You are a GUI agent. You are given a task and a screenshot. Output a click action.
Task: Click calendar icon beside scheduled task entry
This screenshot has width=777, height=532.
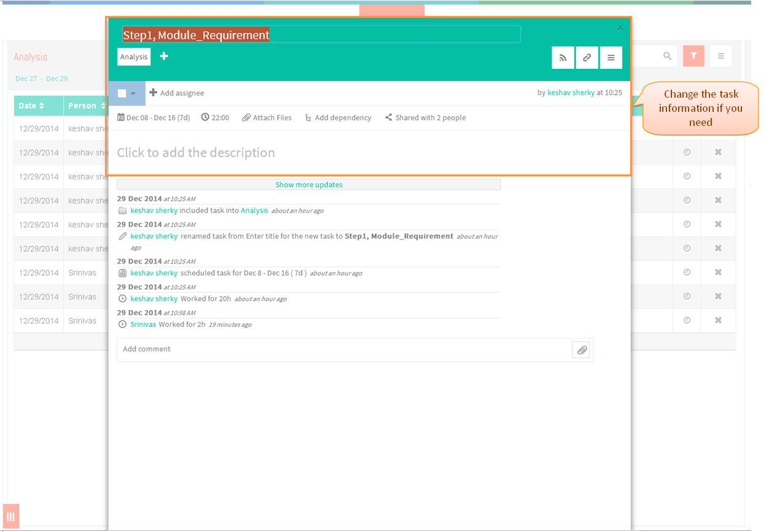click(x=122, y=273)
